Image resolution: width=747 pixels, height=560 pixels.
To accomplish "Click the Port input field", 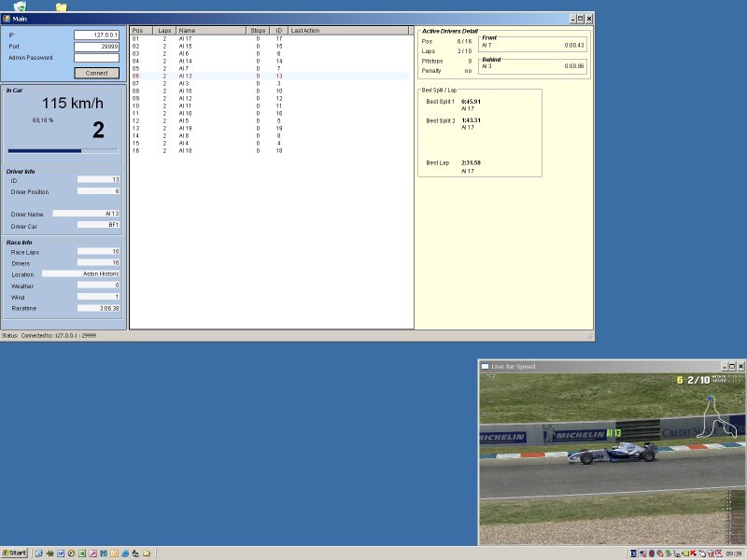I will point(96,46).
